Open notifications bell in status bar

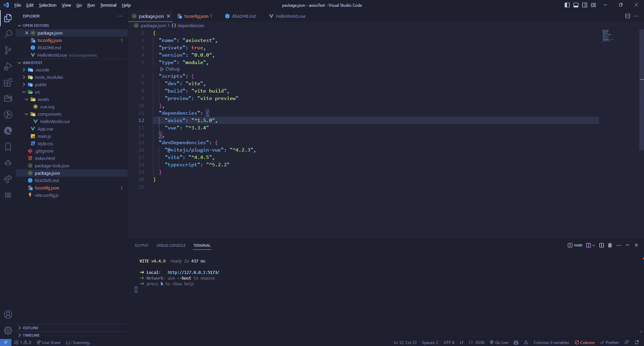(637, 342)
